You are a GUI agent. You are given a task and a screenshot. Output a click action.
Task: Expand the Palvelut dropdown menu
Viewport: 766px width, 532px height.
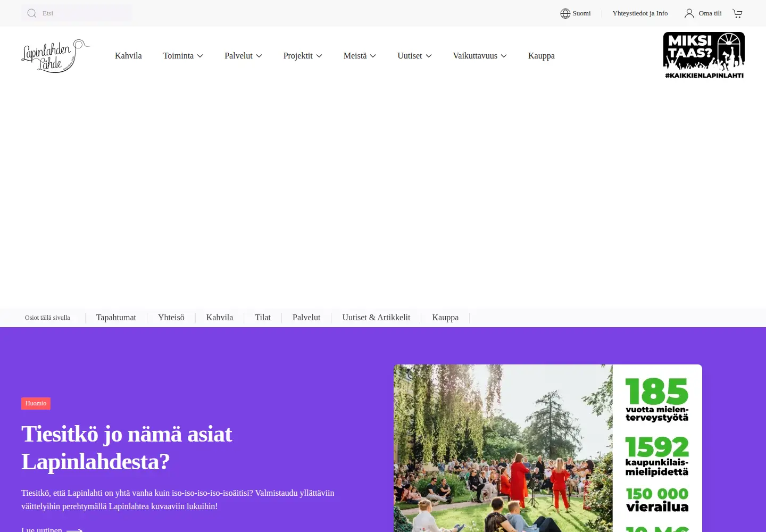(243, 55)
